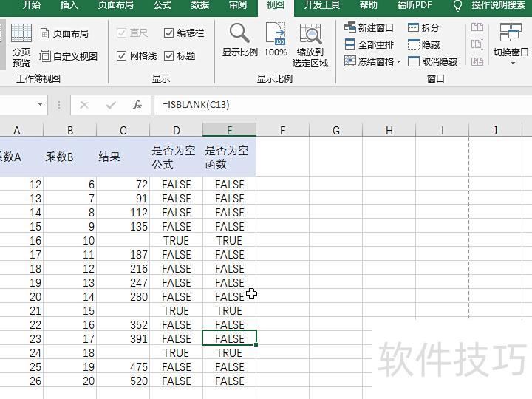Switch to Page Layout view
The height and width of the screenshot is (399, 532).
pos(64,33)
